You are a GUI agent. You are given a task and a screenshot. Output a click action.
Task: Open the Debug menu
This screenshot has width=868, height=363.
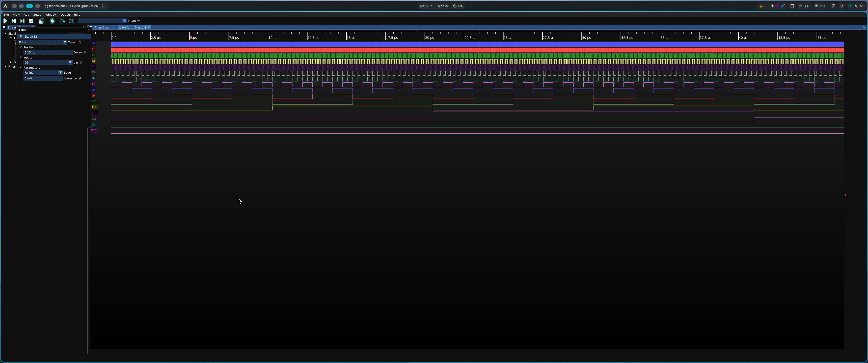(x=65, y=14)
